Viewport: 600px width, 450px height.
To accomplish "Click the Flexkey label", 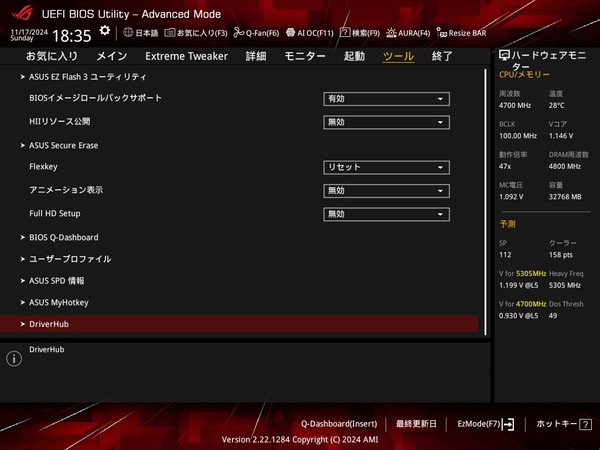I will pos(43,167).
